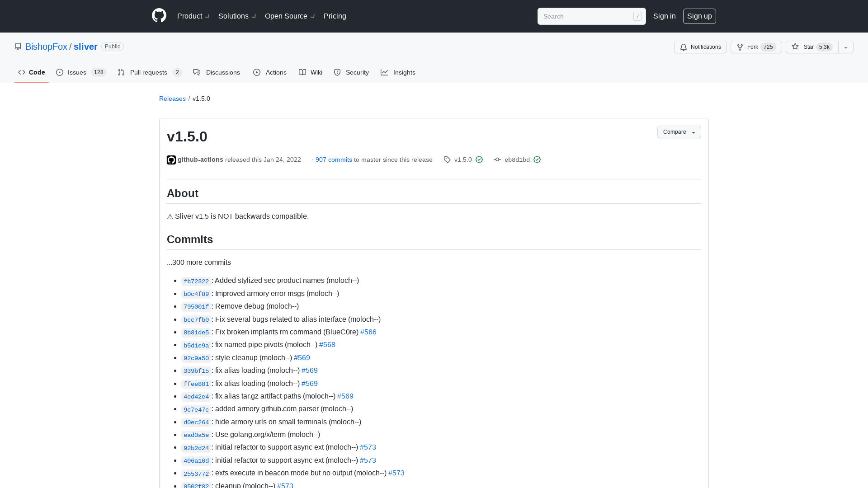
Task: Open the Wiki tab
Action: pos(311,72)
